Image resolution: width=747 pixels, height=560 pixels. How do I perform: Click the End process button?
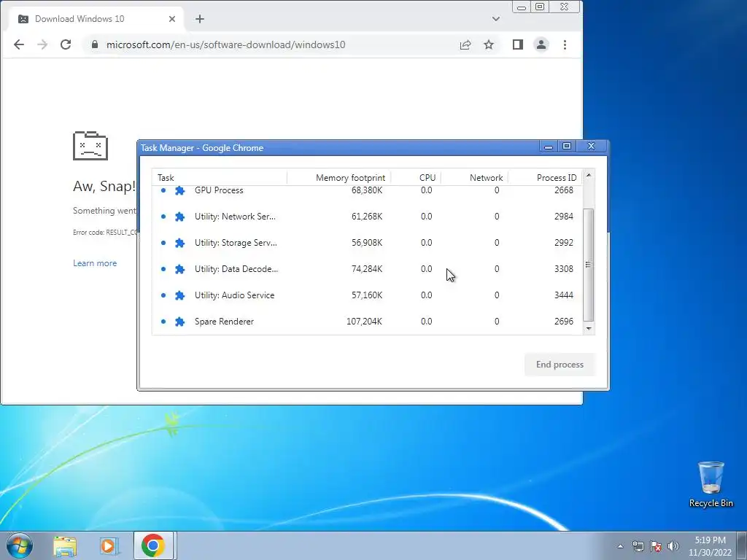click(x=560, y=365)
